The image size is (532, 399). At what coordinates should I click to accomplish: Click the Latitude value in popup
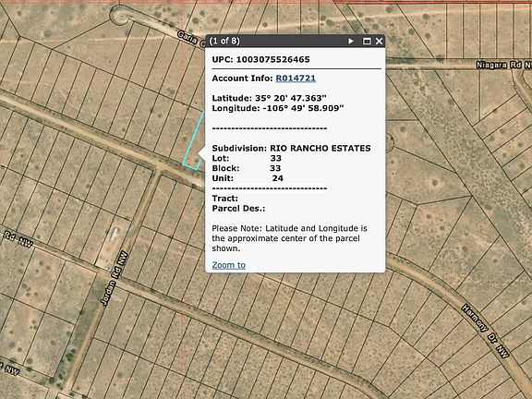(291, 98)
